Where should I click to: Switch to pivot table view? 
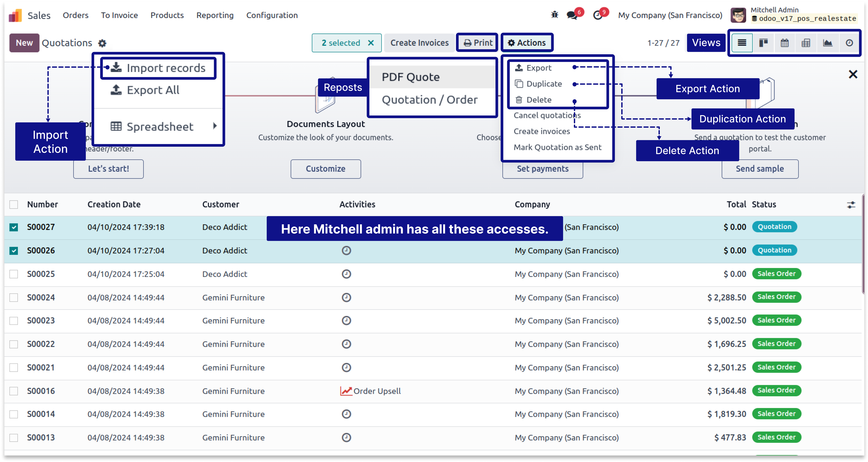[806, 43]
